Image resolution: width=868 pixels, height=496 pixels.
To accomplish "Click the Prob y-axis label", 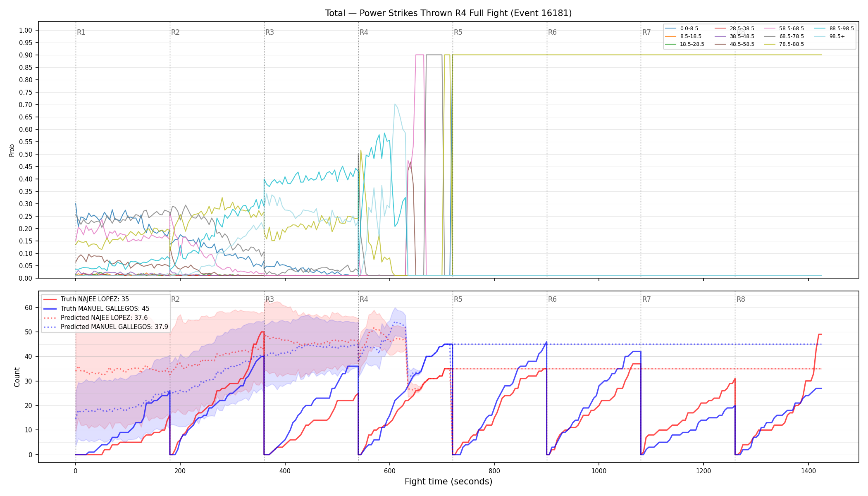I will [12, 150].
